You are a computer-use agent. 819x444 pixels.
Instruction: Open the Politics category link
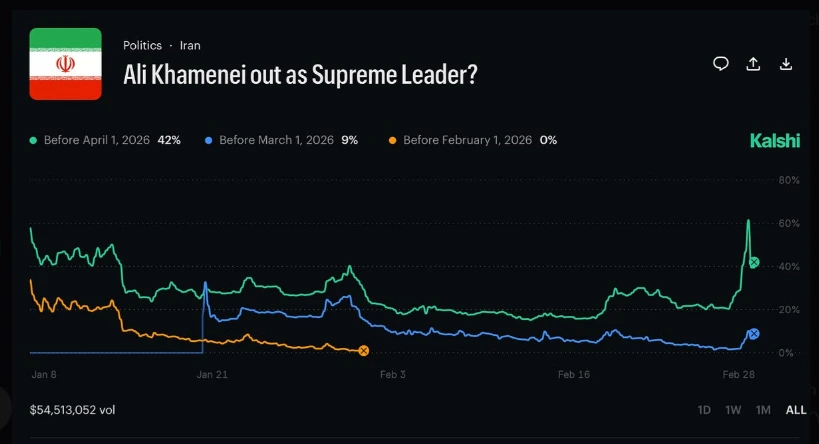click(x=142, y=46)
